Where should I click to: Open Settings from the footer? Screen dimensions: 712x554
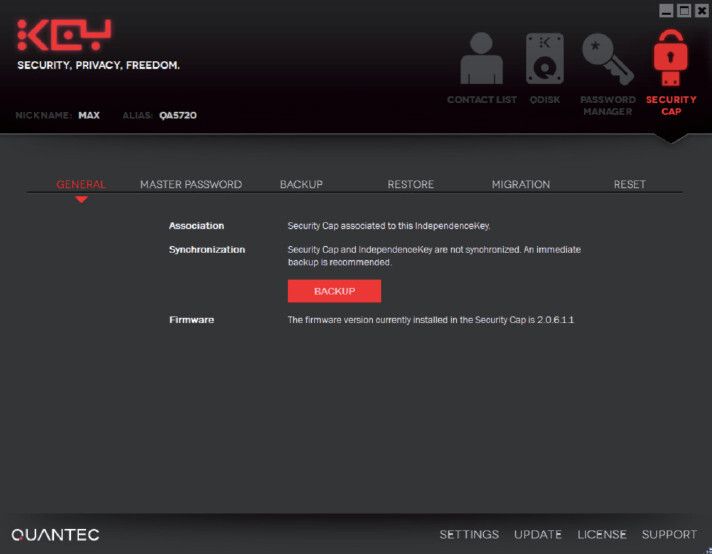[x=469, y=534]
